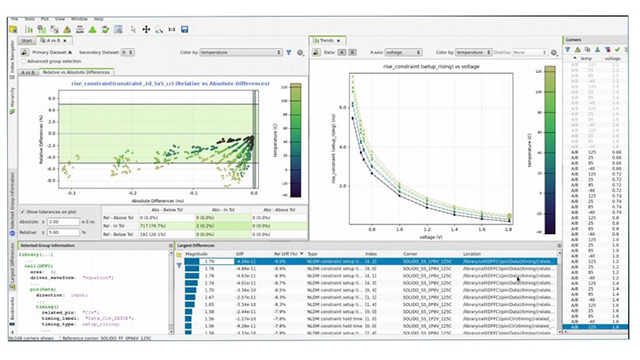Switch to the Start tab
640x360 pixels.
coord(27,40)
